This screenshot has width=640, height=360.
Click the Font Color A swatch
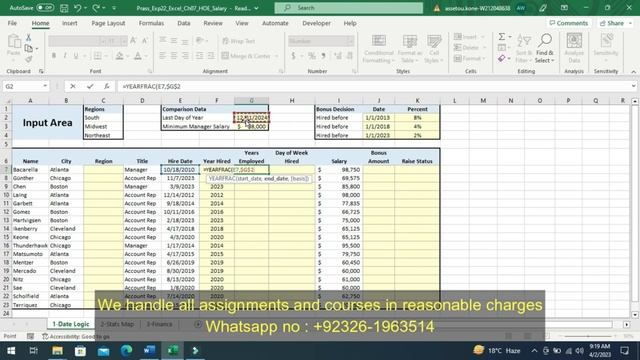point(138,56)
